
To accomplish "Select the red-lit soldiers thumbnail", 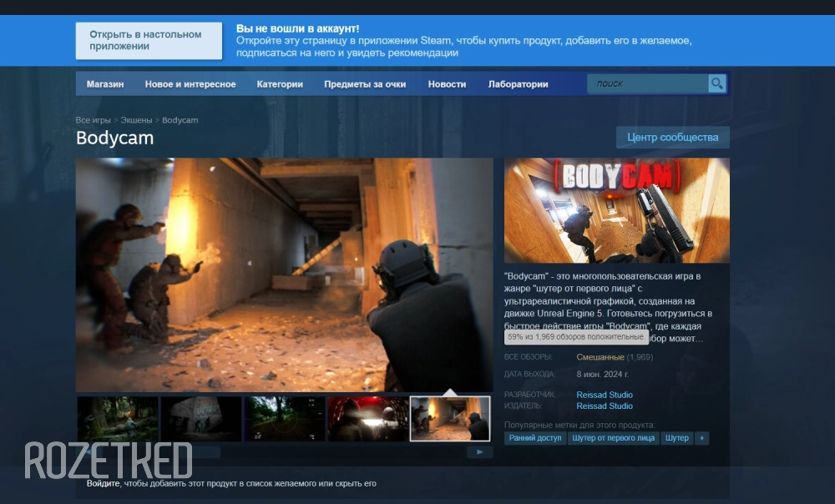I will point(367,418).
